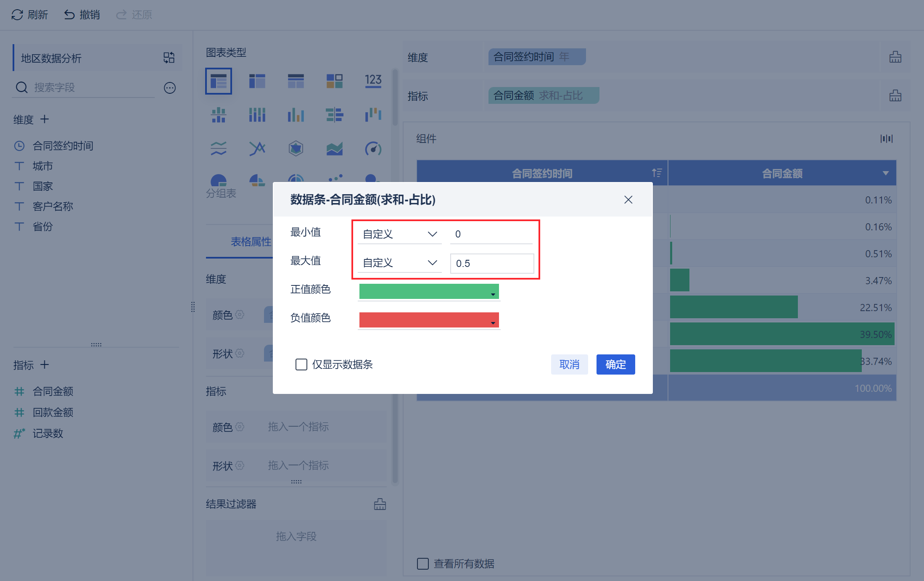Select the 国家 dimension field
Screen dimensions: 924x581
(x=42, y=186)
